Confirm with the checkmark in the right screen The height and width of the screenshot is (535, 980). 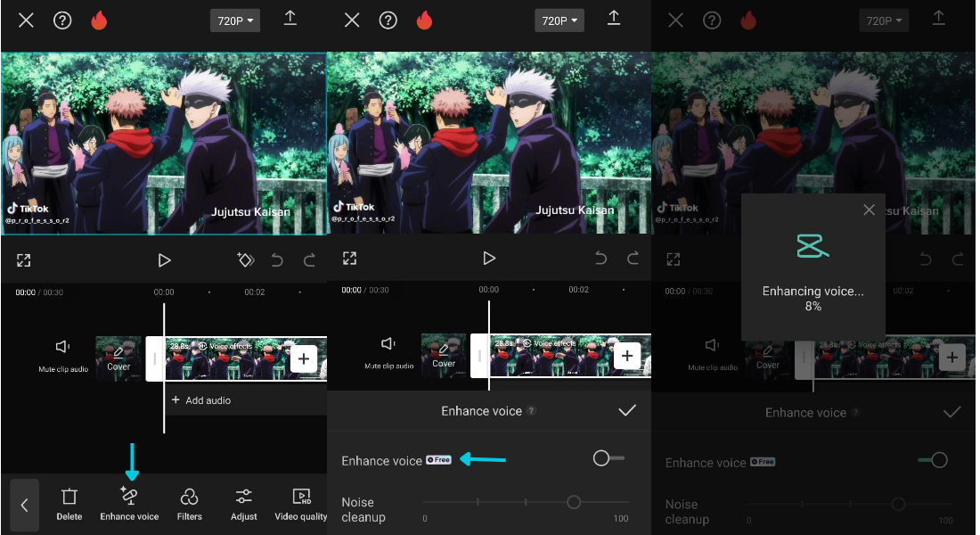[x=951, y=412]
